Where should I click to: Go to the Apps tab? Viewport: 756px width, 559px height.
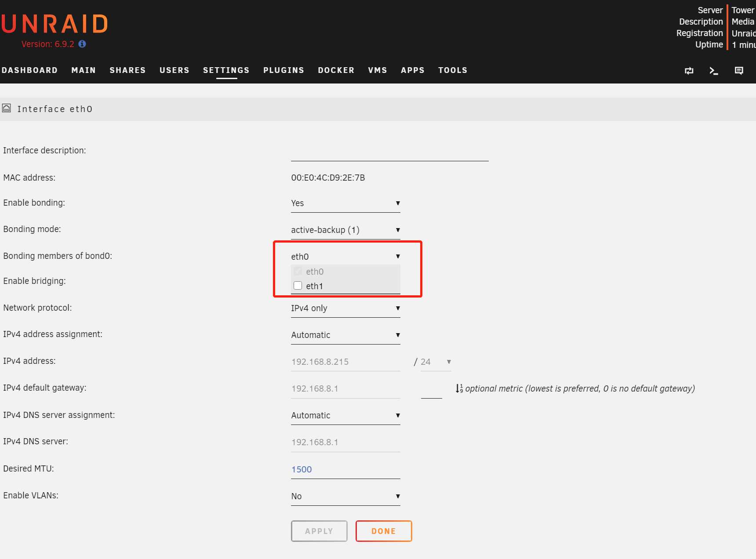click(413, 70)
